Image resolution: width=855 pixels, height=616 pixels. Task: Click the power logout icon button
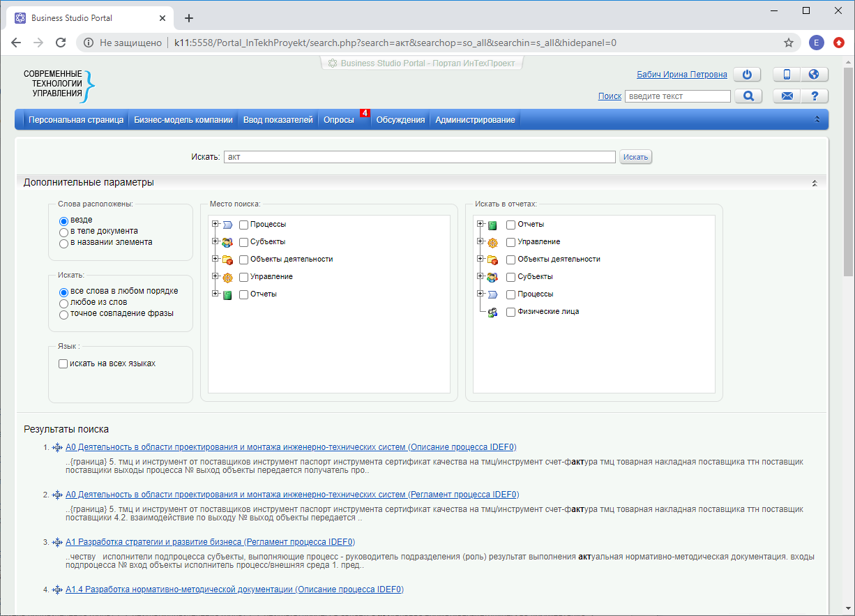point(748,75)
